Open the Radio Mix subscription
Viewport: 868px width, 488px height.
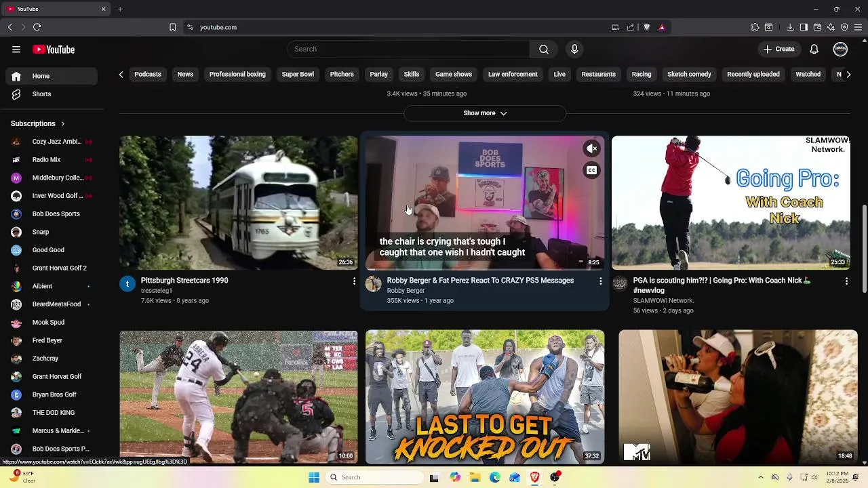click(52, 160)
